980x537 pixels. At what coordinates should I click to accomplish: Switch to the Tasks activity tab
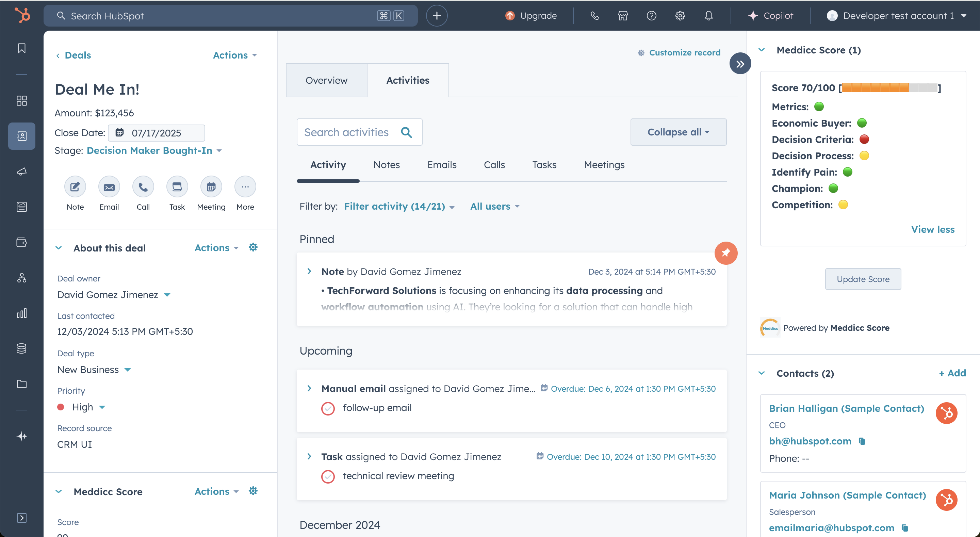[544, 165]
